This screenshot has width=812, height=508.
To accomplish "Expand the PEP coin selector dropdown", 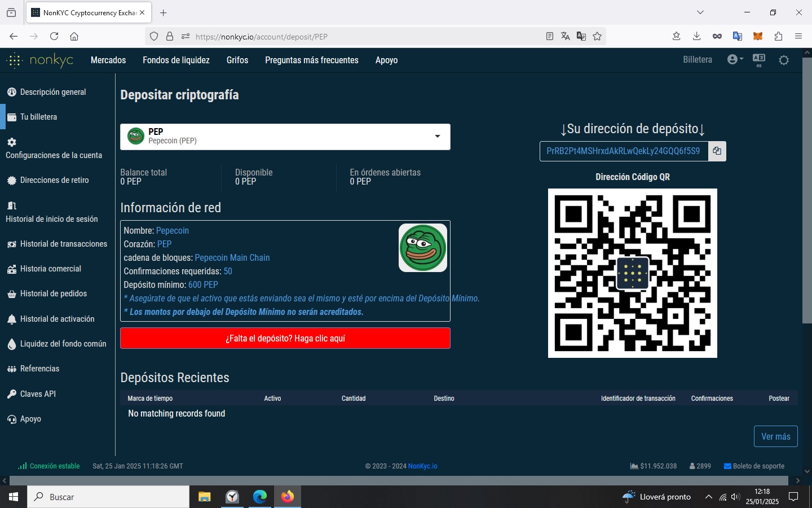I will coord(285,137).
